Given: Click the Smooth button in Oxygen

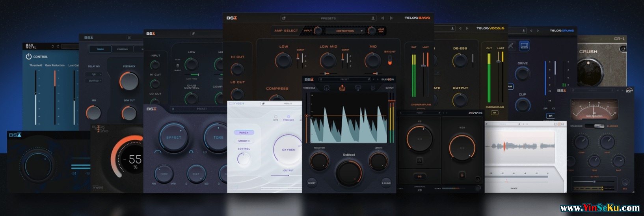Looking at the screenshot, I should (x=244, y=141).
